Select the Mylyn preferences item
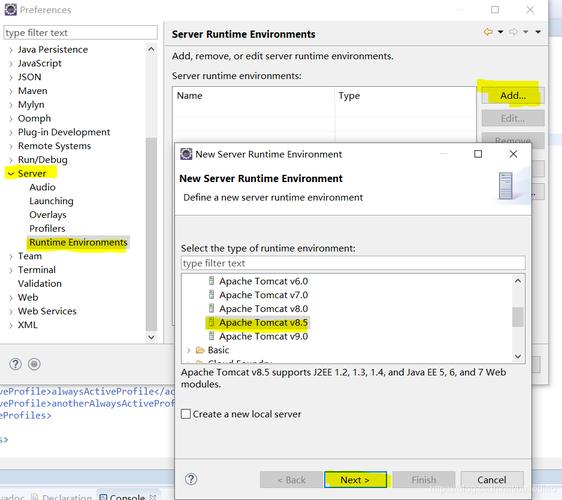The width and height of the screenshot is (562, 500). pos(31,105)
